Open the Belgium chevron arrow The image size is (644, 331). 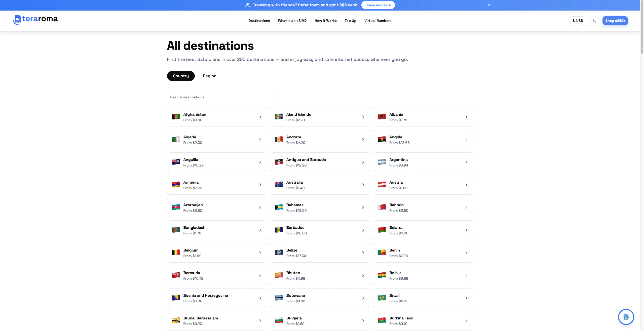click(x=260, y=253)
